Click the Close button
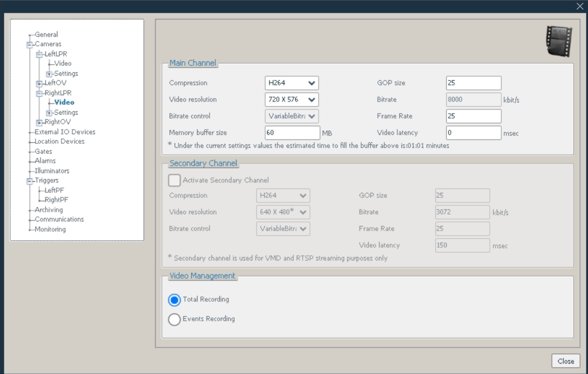This screenshot has width=588, height=374. click(566, 361)
